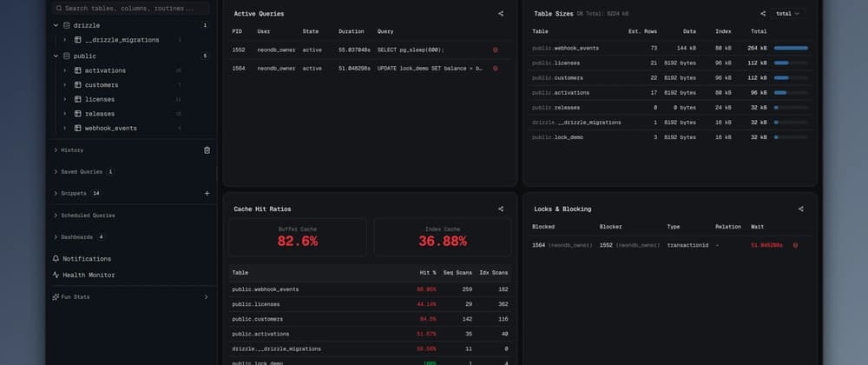Collapse the public schema node
868x365 pixels.
56,56
